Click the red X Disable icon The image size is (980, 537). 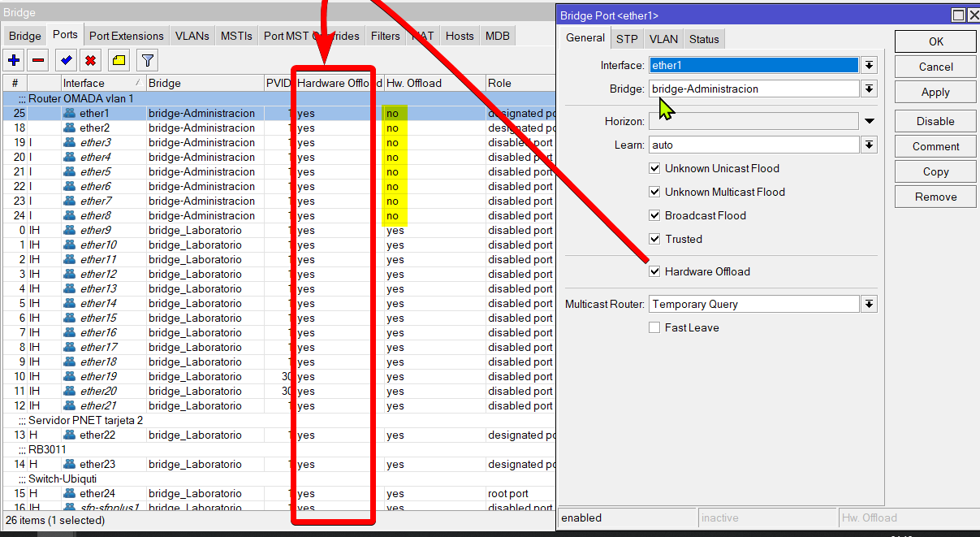pos(91,60)
